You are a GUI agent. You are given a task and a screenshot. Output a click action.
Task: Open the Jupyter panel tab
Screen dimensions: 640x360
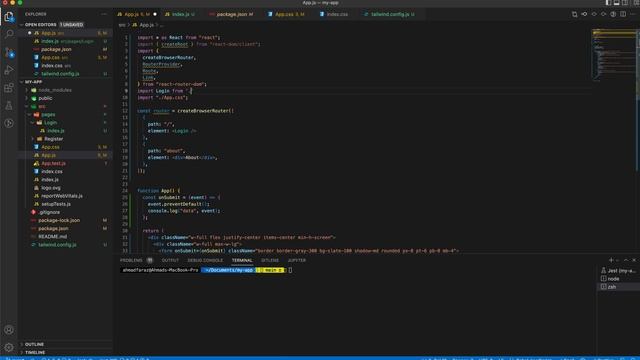coord(297,260)
